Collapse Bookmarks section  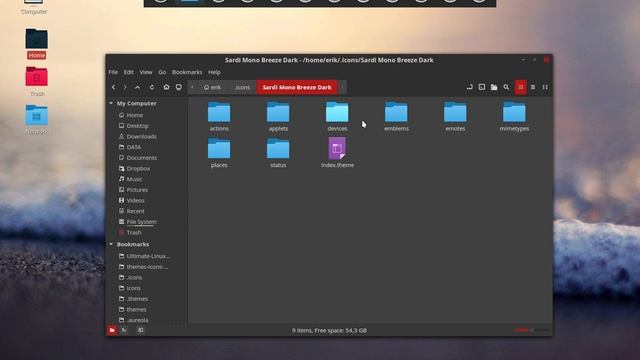(111, 244)
